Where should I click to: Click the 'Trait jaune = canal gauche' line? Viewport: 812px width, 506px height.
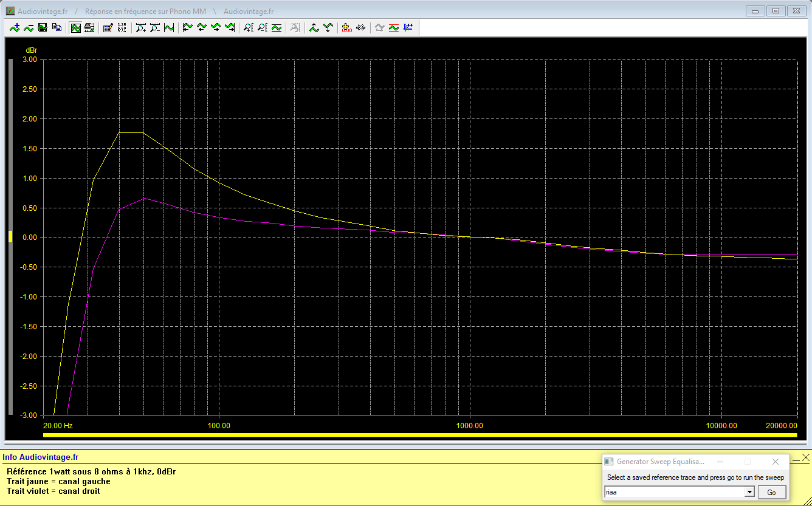click(58, 481)
